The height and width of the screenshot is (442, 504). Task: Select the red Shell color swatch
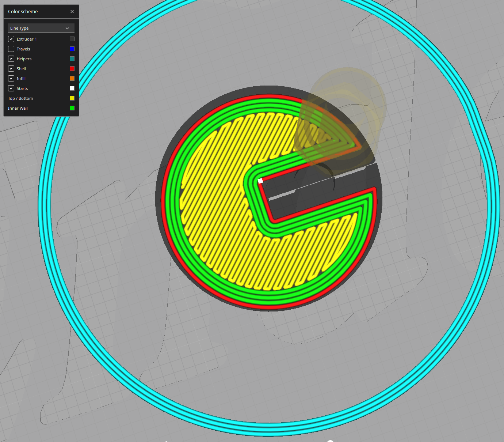click(x=72, y=68)
